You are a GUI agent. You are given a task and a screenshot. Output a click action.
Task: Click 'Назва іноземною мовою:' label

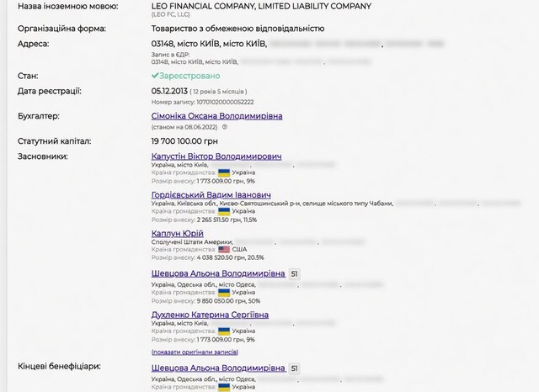67,6
